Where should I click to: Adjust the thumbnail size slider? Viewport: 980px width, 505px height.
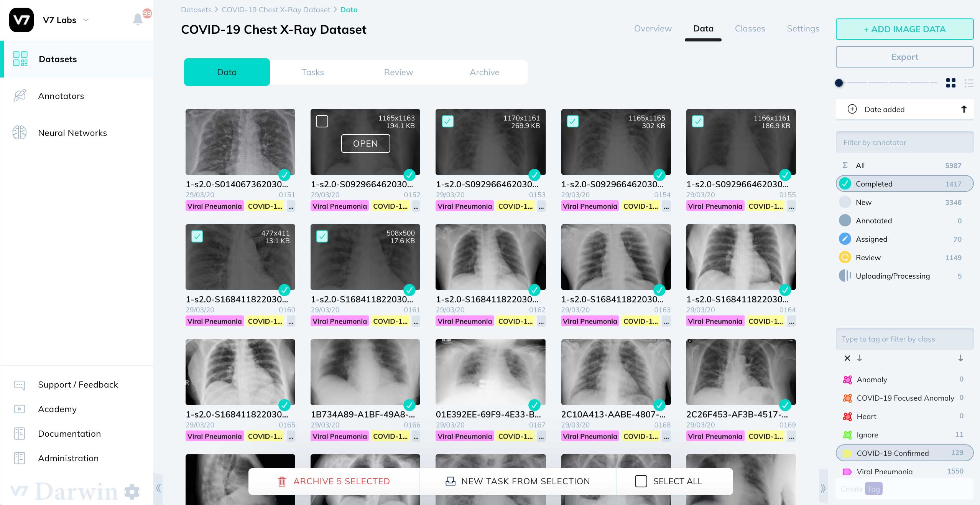tap(839, 83)
